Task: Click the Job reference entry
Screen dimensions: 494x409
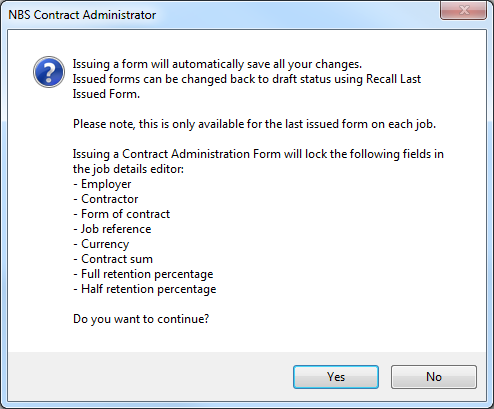Action: tap(112, 229)
